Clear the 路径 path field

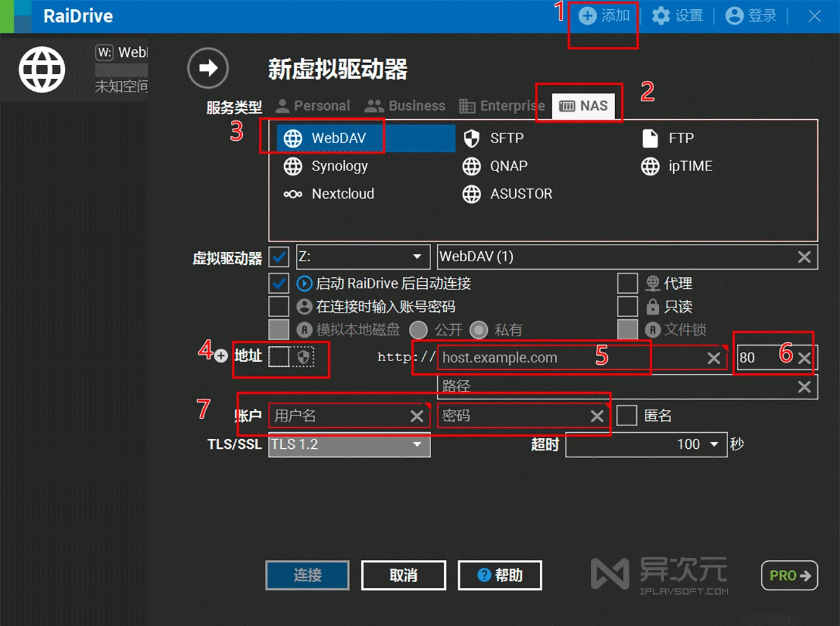804,386
